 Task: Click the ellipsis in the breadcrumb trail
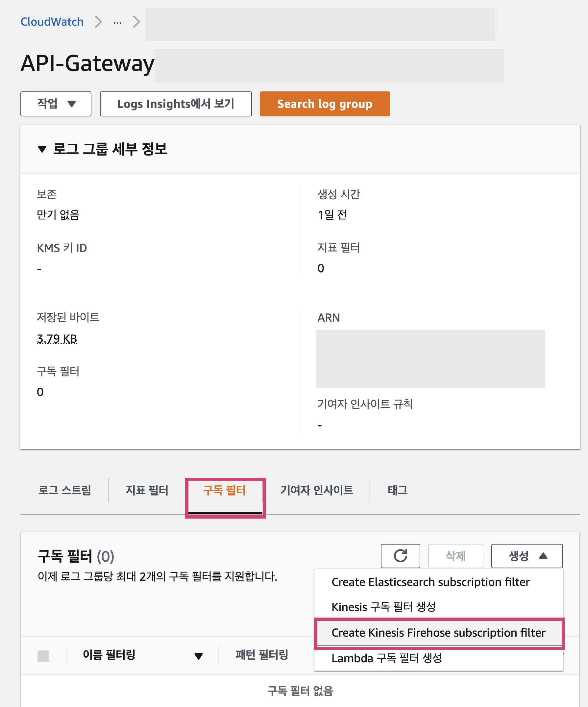click(x=117, y=22)
